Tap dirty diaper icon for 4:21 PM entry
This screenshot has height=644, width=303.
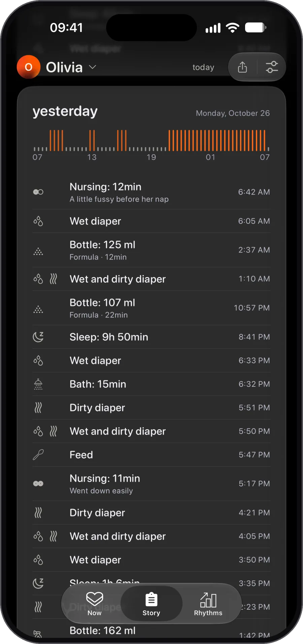38,513
